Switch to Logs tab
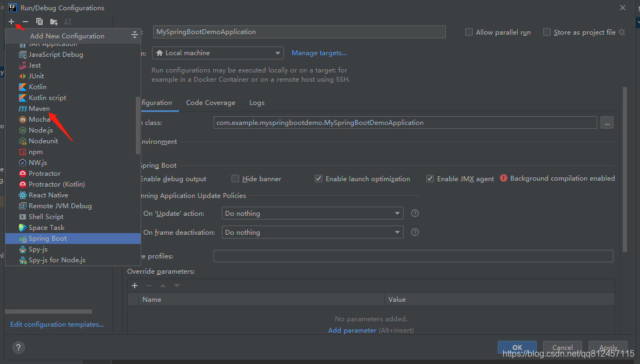The image size is (640, 364). click(x=257, y=103)
